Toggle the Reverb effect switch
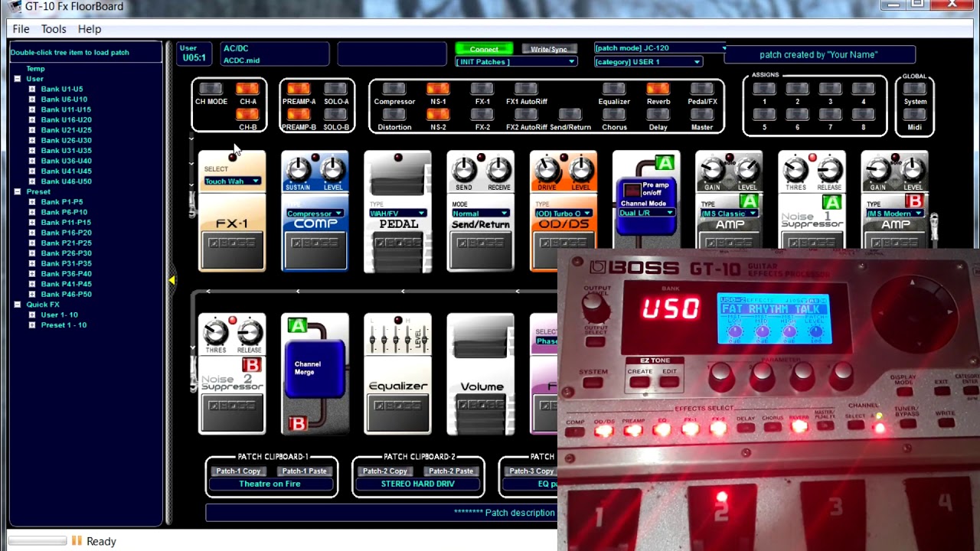The image size is (980, 551). point(658,89)
